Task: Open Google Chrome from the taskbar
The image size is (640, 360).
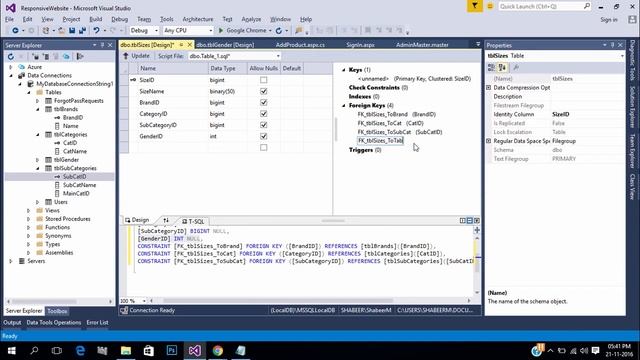Action: tap(218, 351)
